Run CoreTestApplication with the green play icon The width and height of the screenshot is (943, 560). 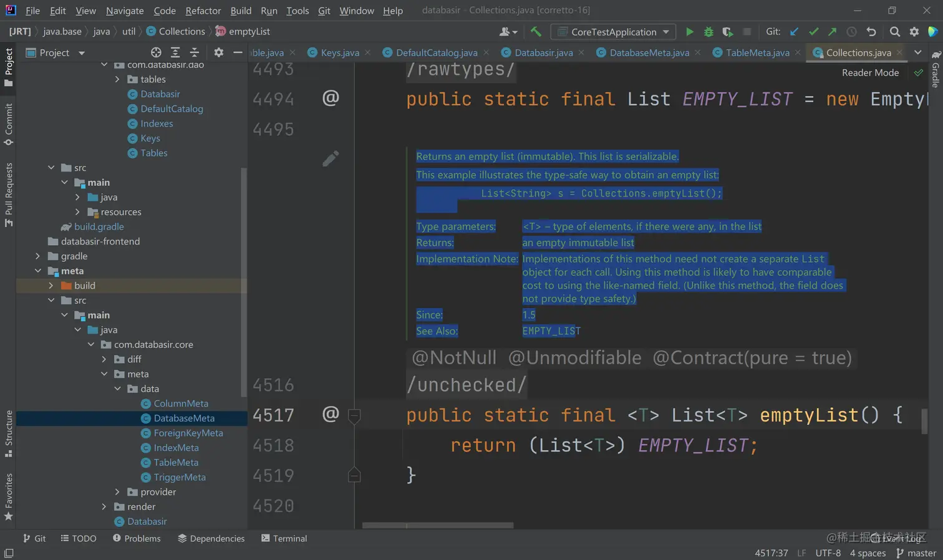click(689, 32)
